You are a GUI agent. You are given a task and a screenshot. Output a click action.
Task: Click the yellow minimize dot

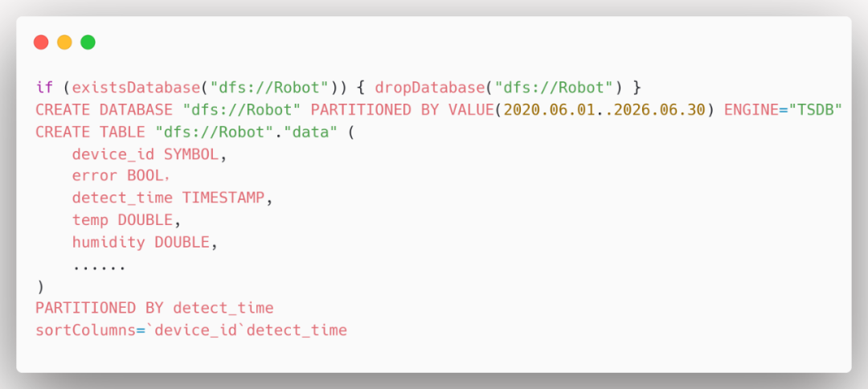(65, 42)
